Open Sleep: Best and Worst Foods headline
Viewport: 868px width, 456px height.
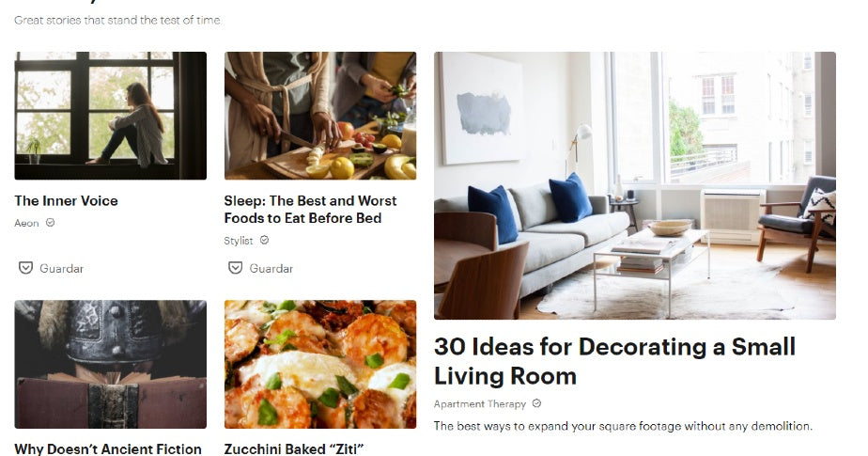click(310, 210)
